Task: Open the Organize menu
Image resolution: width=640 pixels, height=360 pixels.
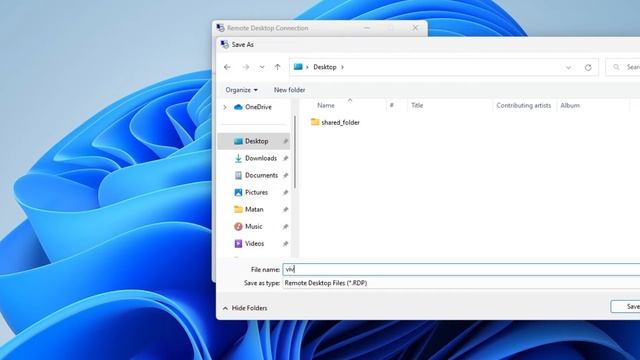Action: 241,90
